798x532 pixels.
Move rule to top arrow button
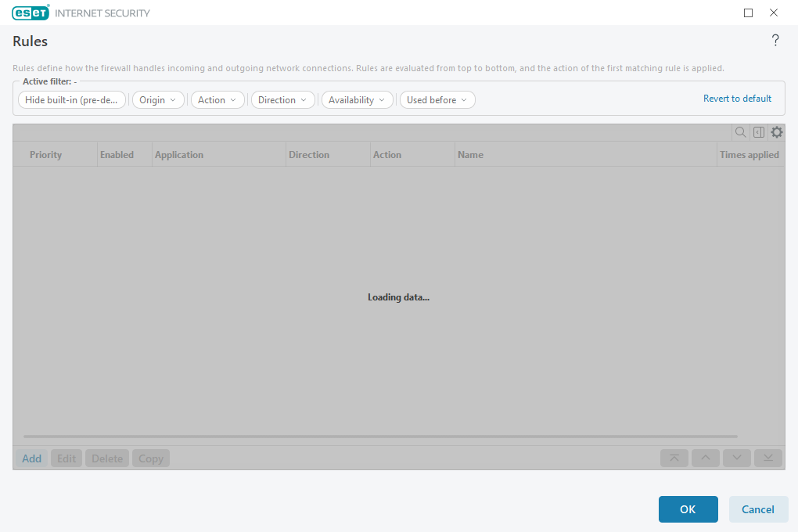674,458
